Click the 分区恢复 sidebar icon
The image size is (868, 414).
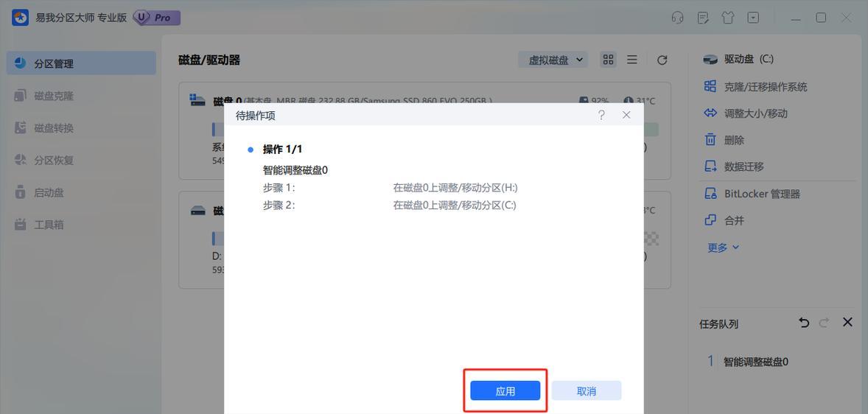20,160
